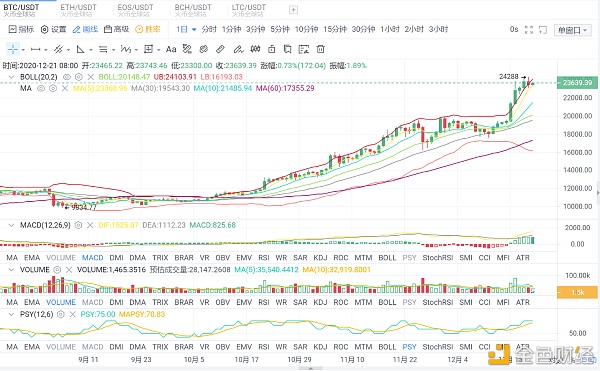The height and width of the screenshot is (371, 600).
Task: Remove the MACD(12,26,9) indicator
Action: point(90,225)
